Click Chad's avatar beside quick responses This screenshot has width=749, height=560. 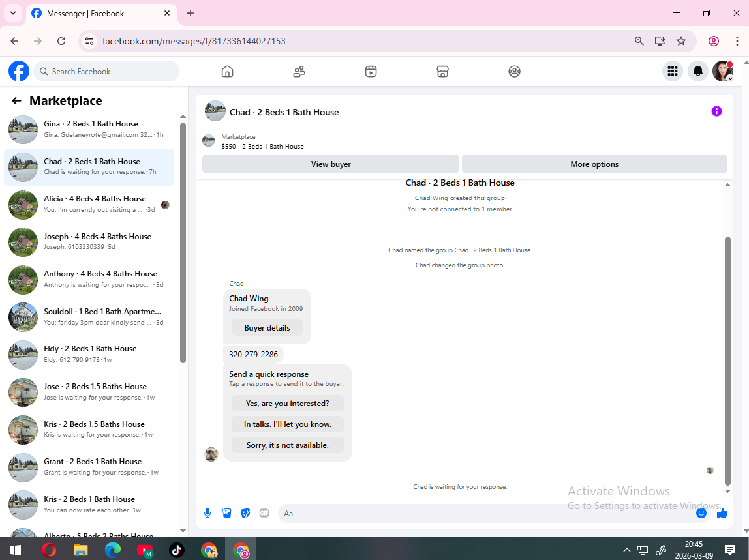211,454
